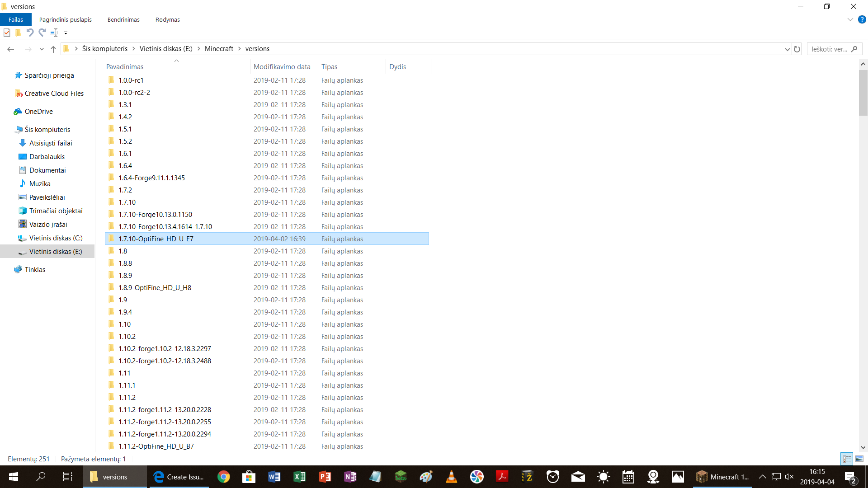Image resolution: width=868 pixels, height=488 pixels.
Task: Select the 1.8.9-OptiFine_HD_U_H8 folder
Action: coord(155,288)
